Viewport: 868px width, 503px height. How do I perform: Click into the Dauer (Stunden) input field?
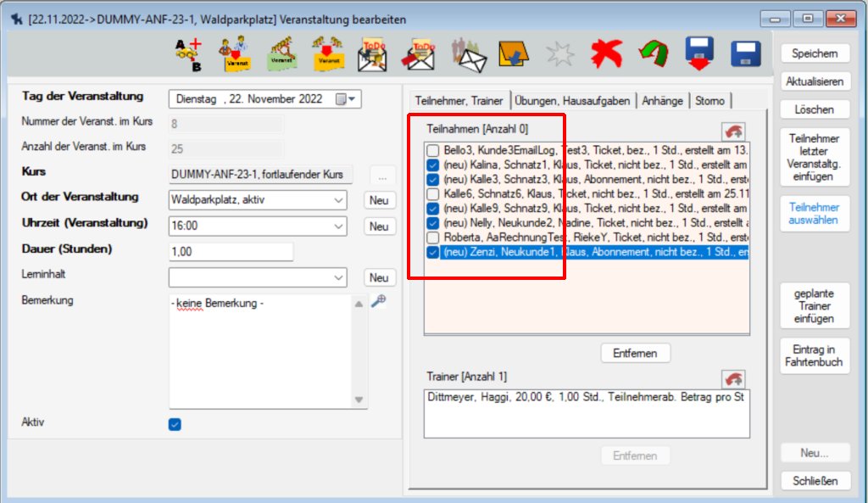[231, 252]
